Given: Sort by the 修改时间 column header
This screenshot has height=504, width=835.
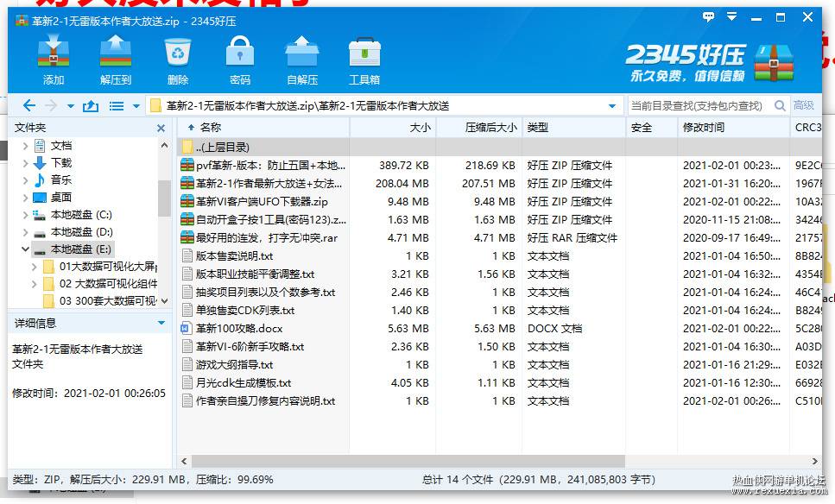Looking at the screenshot, I should [x=734, y=128].
